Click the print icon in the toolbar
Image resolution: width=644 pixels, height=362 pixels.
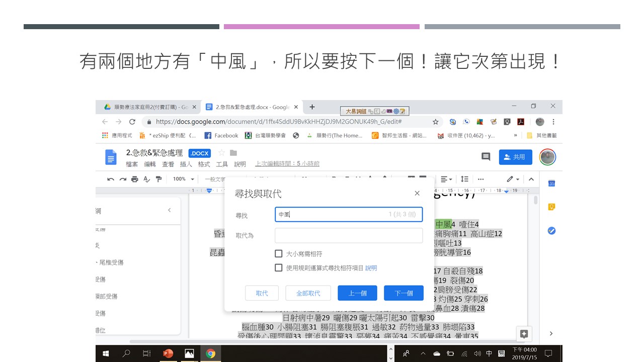134,179
